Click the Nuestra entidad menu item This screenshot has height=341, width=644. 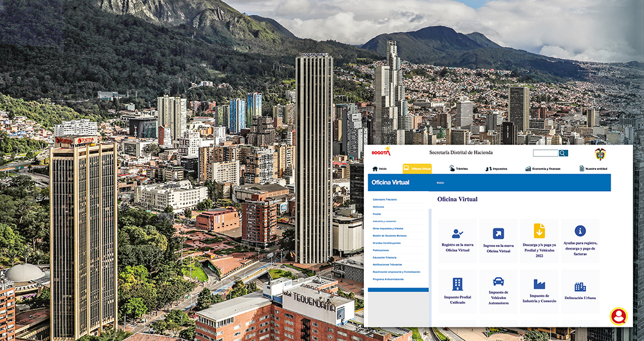point(592,169)
